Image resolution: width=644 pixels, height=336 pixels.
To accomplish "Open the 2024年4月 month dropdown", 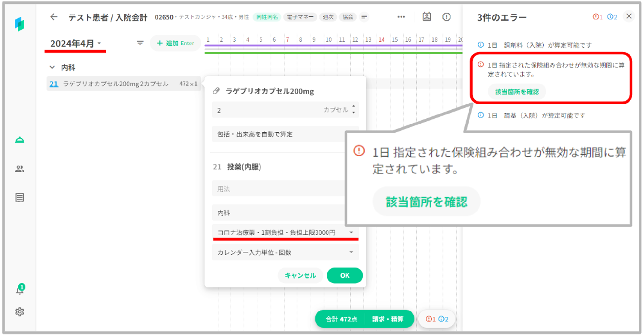I will pos(75,44).
